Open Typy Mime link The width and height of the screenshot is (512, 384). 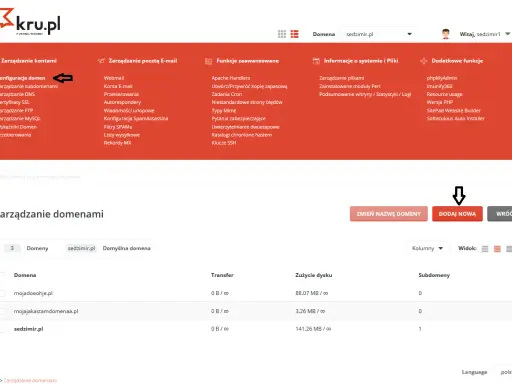pos(224,110)
